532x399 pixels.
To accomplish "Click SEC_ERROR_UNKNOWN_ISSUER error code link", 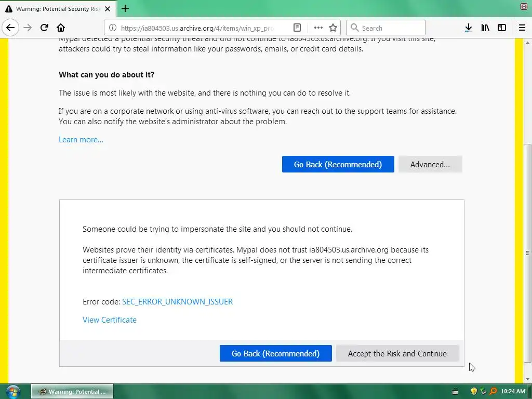I will pyautogui.click(x=178, y=302).
